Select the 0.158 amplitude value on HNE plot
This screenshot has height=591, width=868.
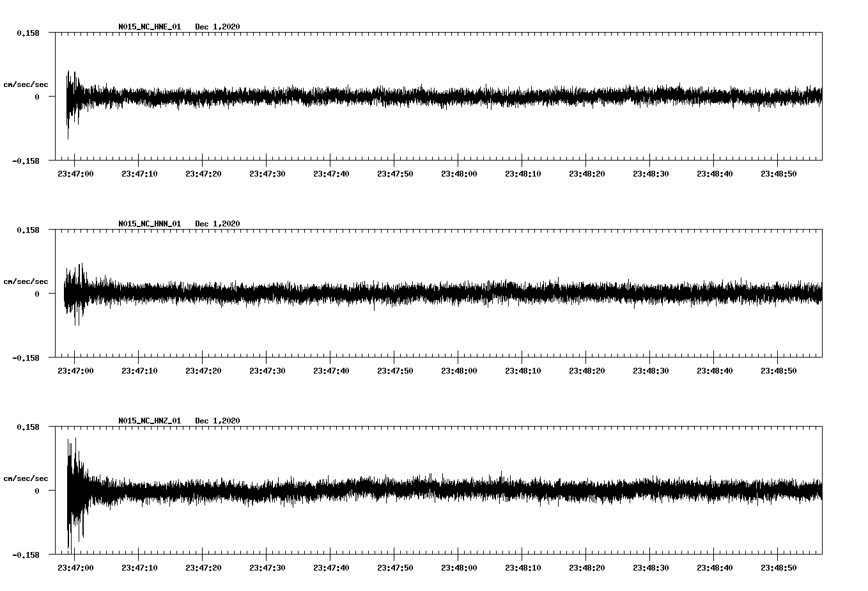[x=29, y=33]
